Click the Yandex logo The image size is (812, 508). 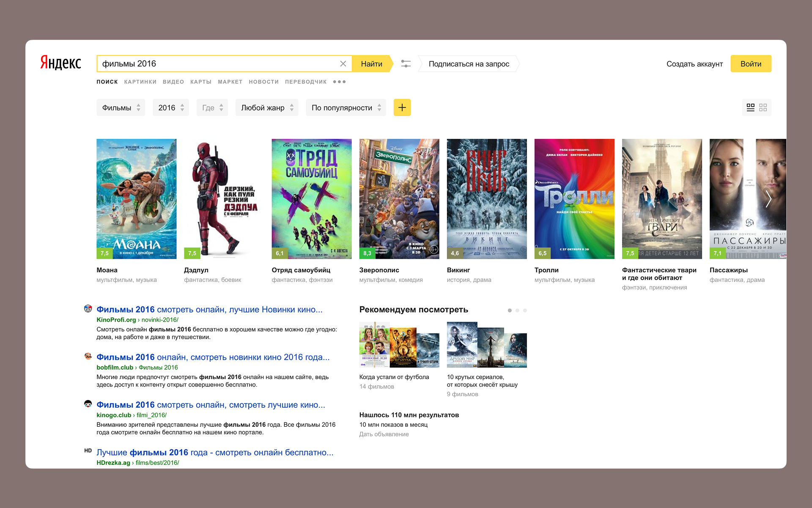point(61,63)
